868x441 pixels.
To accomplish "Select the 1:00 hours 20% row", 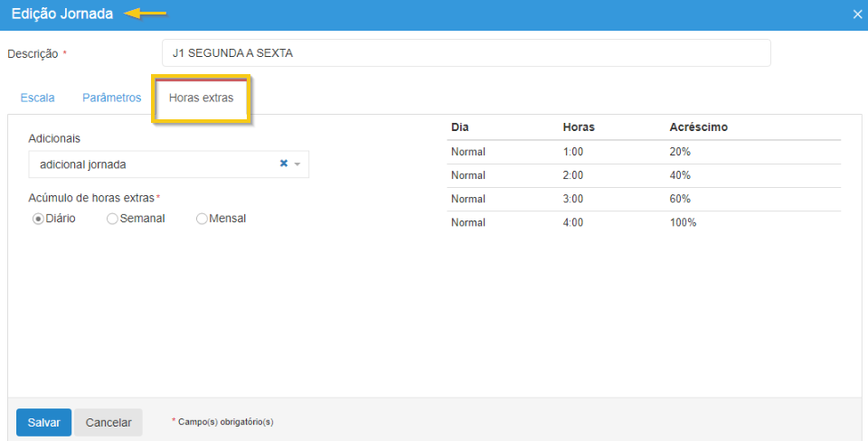I will [643, 152].
